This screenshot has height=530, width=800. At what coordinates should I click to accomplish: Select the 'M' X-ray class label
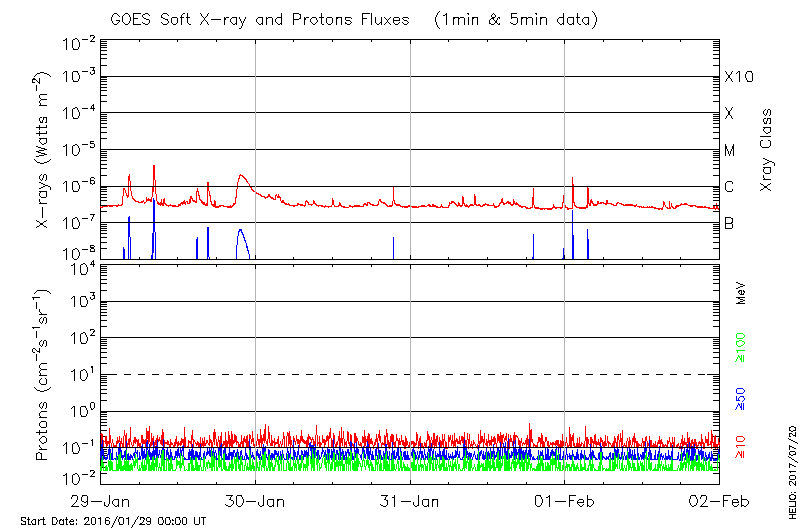[730, 150]
